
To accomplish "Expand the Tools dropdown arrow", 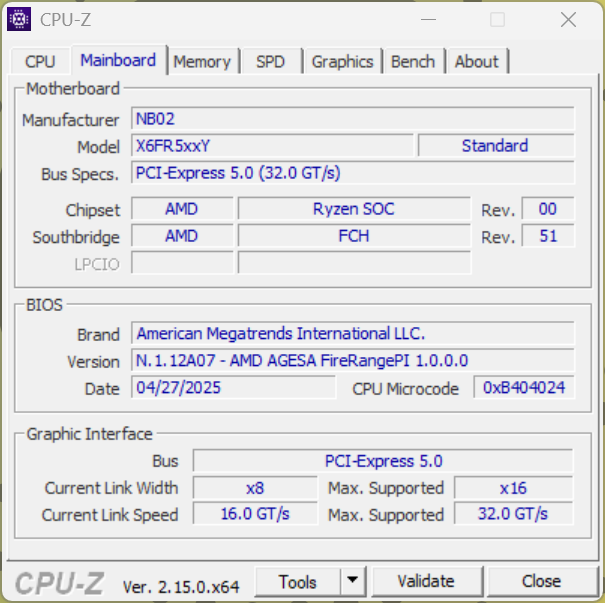I will point(353,581).
